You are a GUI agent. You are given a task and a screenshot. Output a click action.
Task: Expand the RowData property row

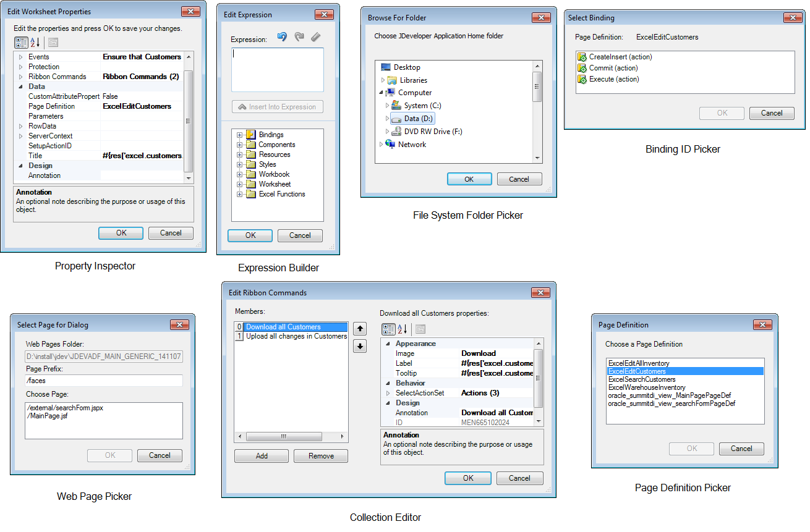(20, 126)
